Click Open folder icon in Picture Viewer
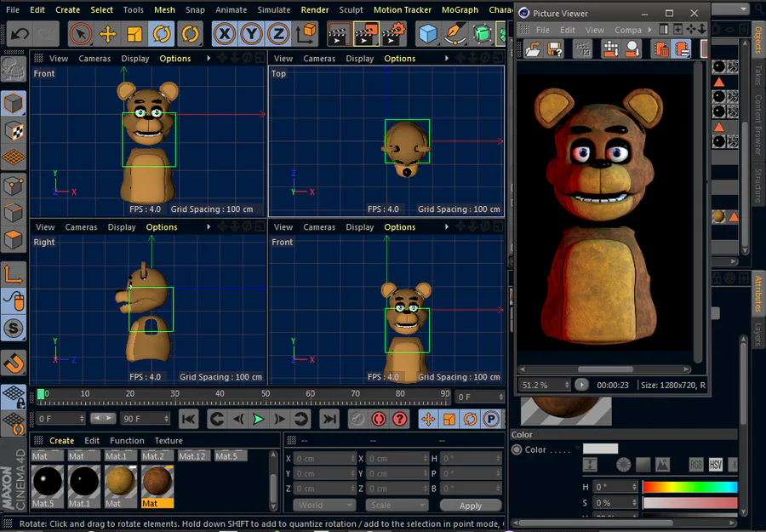 pyautogui.click(x=534, y=49)
